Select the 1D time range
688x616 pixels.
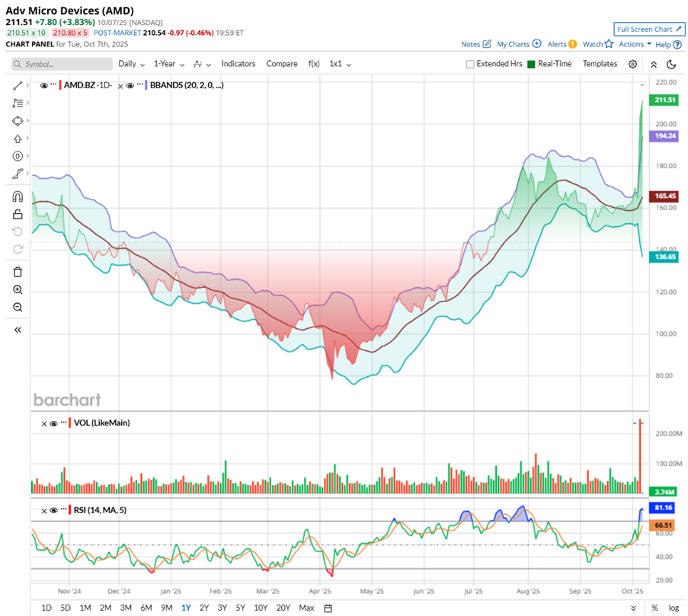pos(46,608)
